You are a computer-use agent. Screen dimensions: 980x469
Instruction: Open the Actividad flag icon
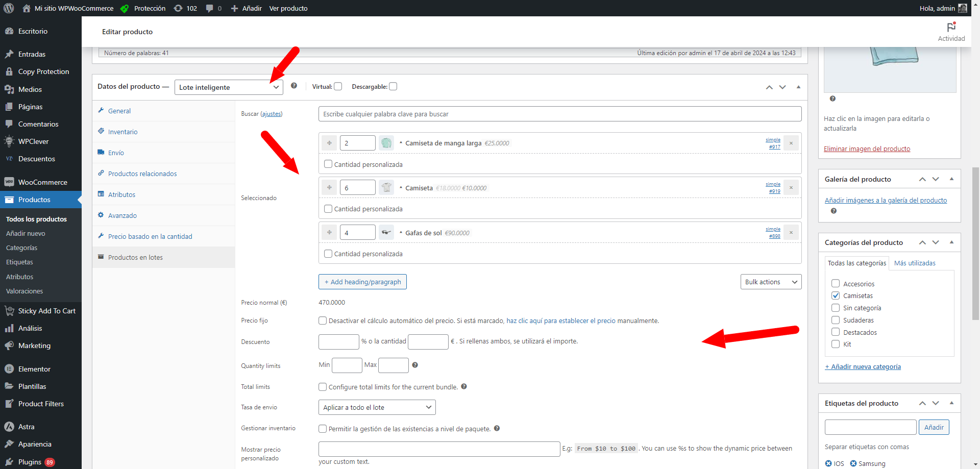[951, 27]
